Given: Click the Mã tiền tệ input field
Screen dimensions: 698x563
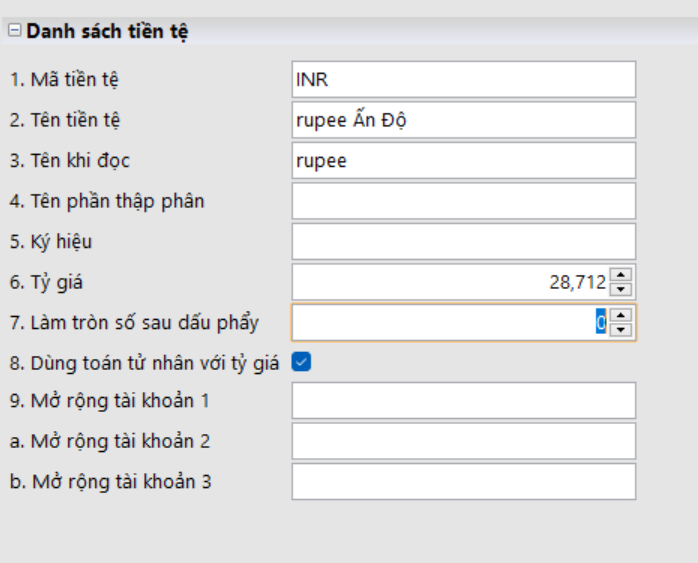Looking at the screenshot, I should click(463, 80).
